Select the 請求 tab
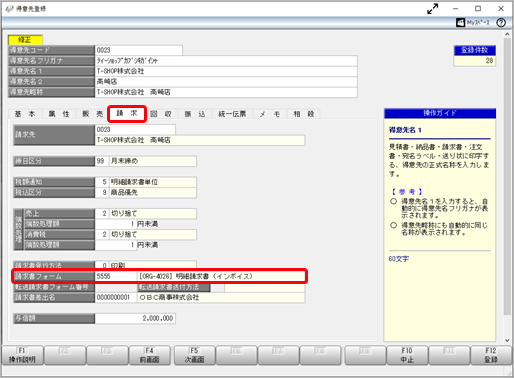Viewport: 514px width, 378px height. [x=127, y=114]
